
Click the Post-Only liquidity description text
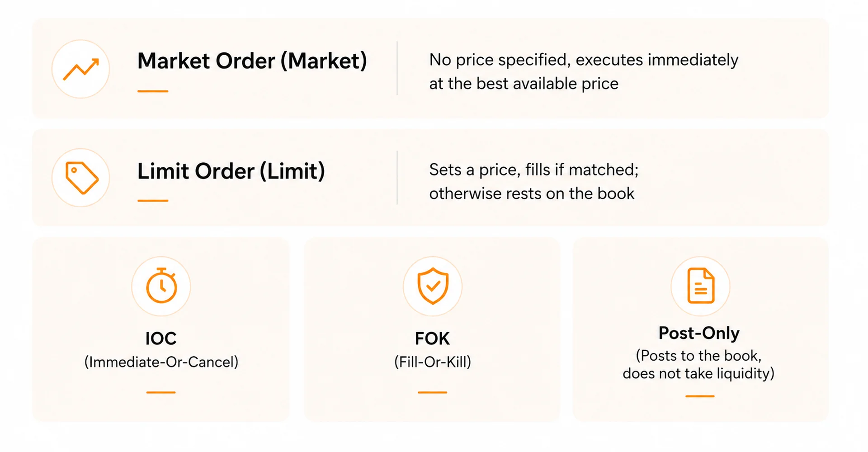[698, 364]
